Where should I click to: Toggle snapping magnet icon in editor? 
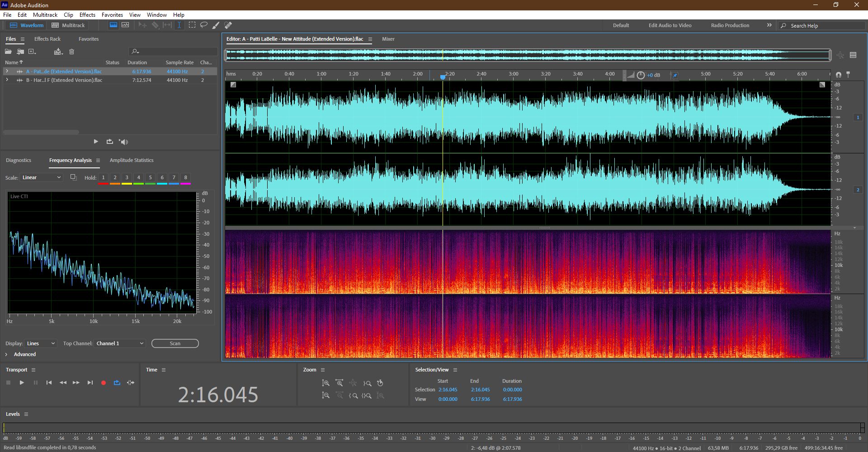pos(839,75)
